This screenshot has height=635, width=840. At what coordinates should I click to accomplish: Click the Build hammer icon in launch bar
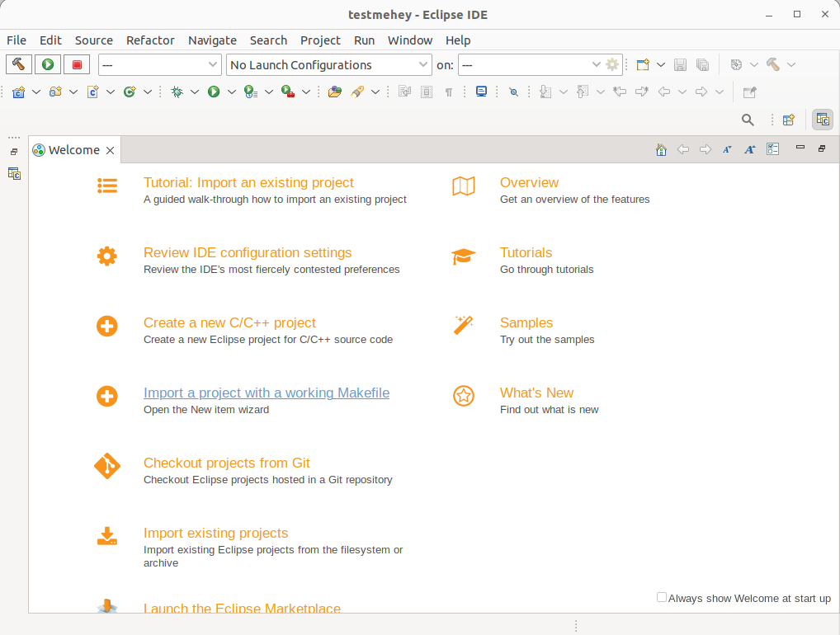click(19, 65)
